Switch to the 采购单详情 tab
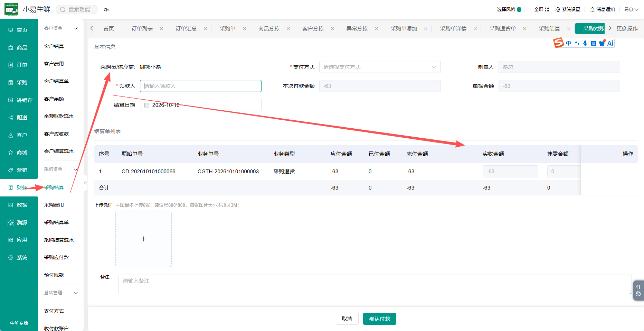This screenshot has height=331, width=644. click(x=453, y=29)
